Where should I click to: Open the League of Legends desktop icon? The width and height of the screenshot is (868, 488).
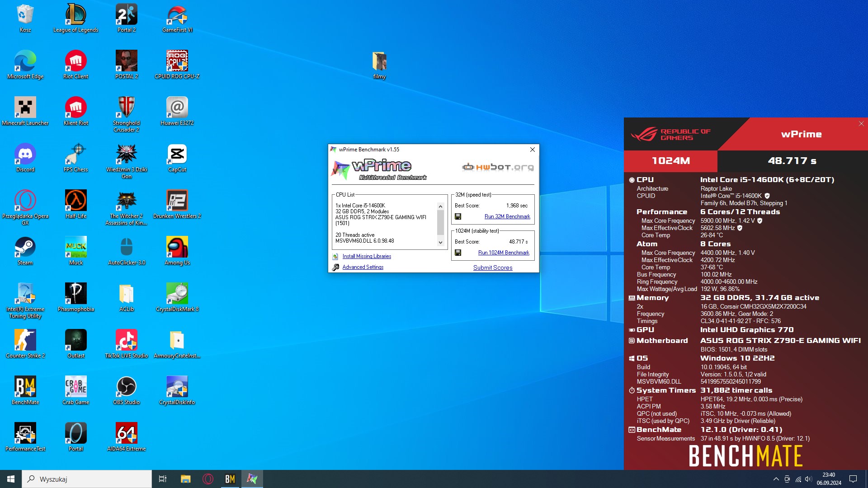[x=75, y=18]
